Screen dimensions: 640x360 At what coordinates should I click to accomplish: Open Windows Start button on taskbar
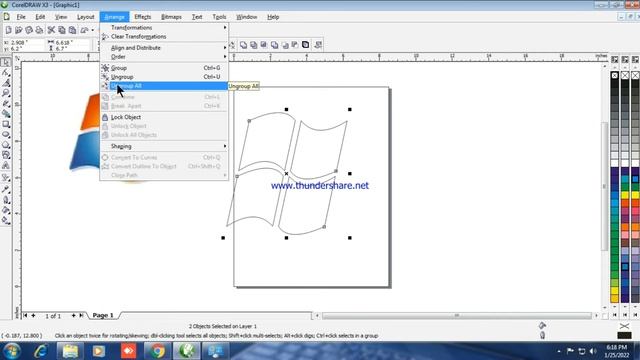click(x=12, y=351)
